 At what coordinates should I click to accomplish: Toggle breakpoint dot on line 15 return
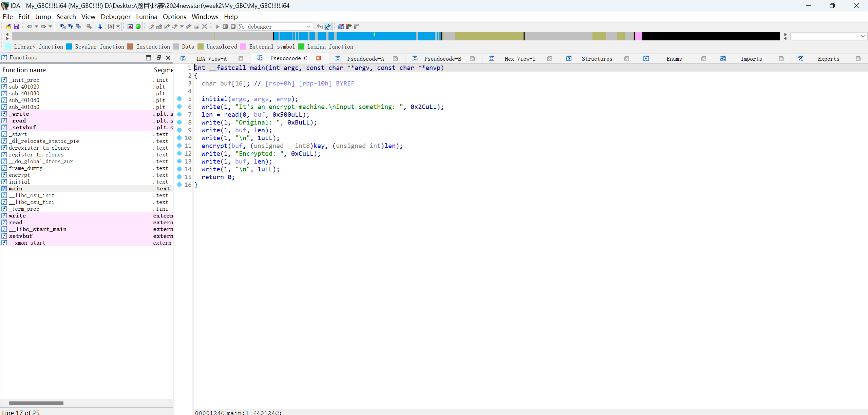(180, 177)
